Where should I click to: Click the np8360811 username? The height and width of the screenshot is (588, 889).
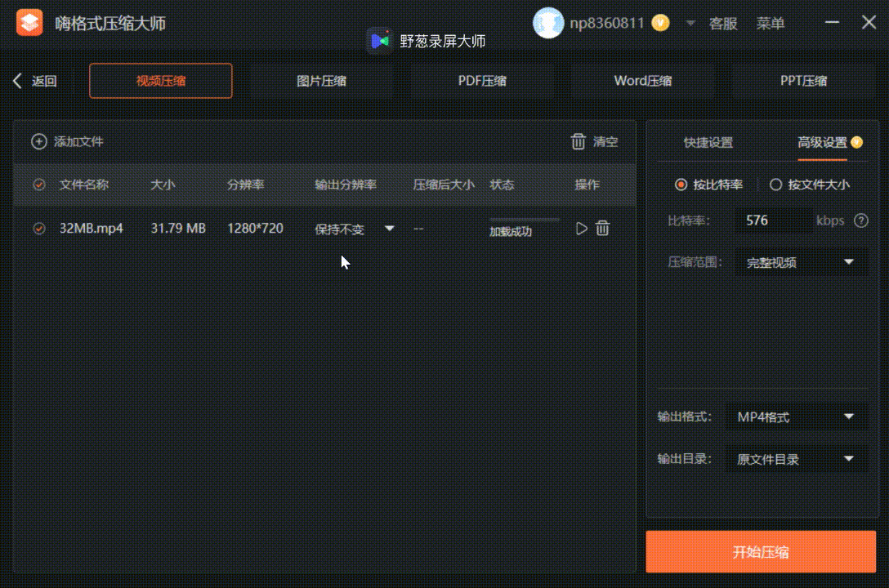click(x=607, y=23)
